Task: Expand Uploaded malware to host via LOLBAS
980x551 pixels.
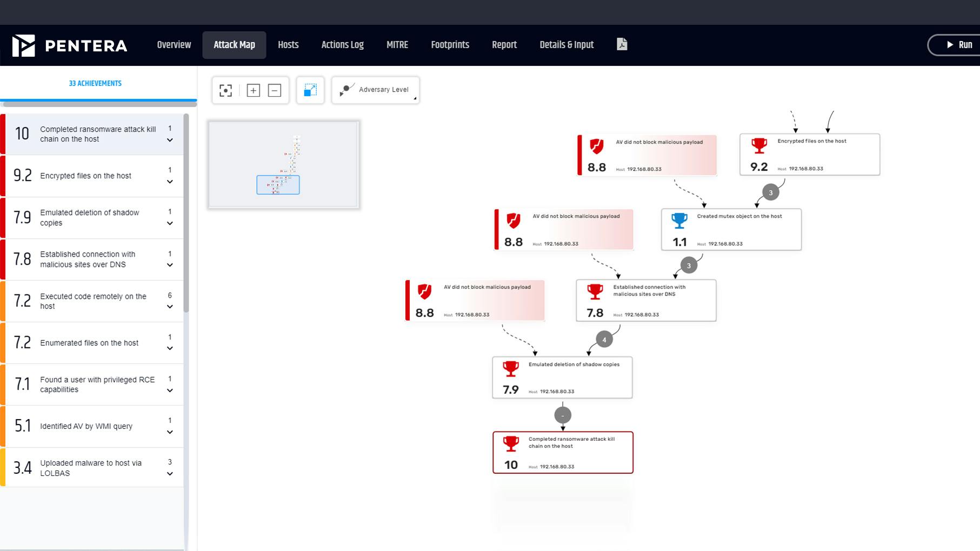Action: point(170,474)
